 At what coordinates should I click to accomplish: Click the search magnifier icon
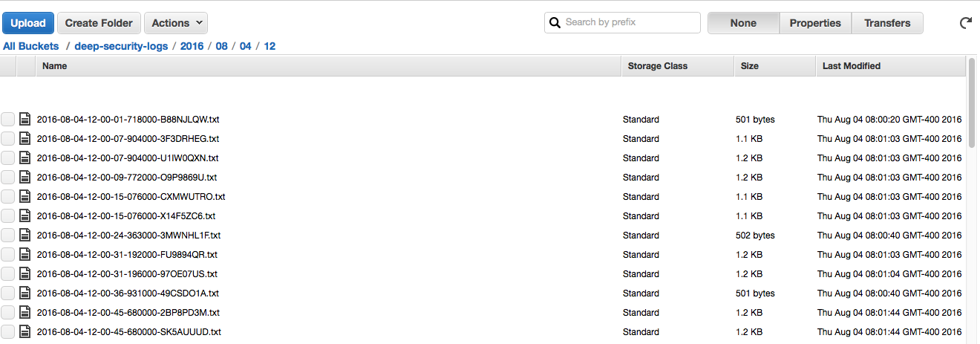click(555, 22)
